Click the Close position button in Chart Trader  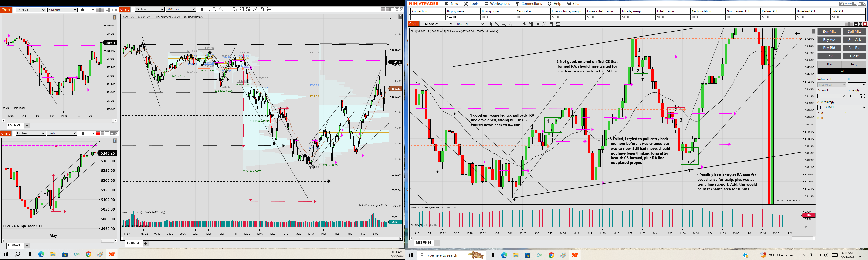854,56
